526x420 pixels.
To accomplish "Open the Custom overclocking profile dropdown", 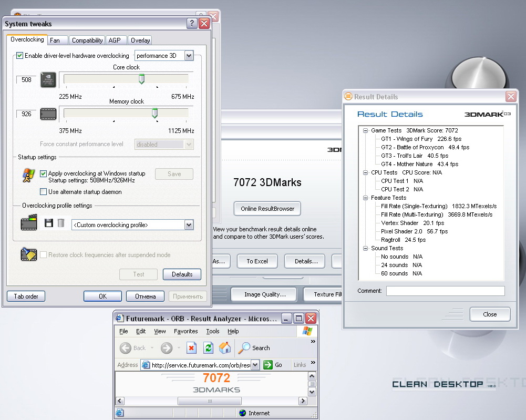I will [189, 225].
